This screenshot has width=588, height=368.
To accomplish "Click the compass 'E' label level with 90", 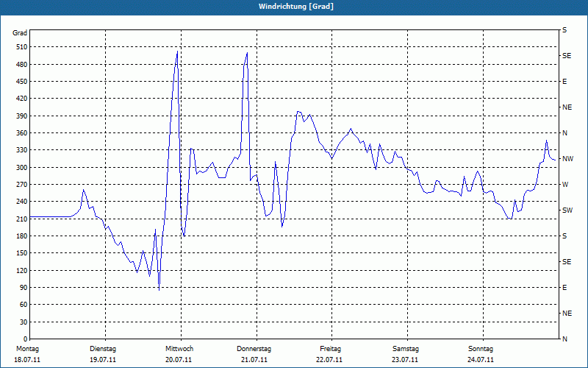I will [x=564, y=288].
